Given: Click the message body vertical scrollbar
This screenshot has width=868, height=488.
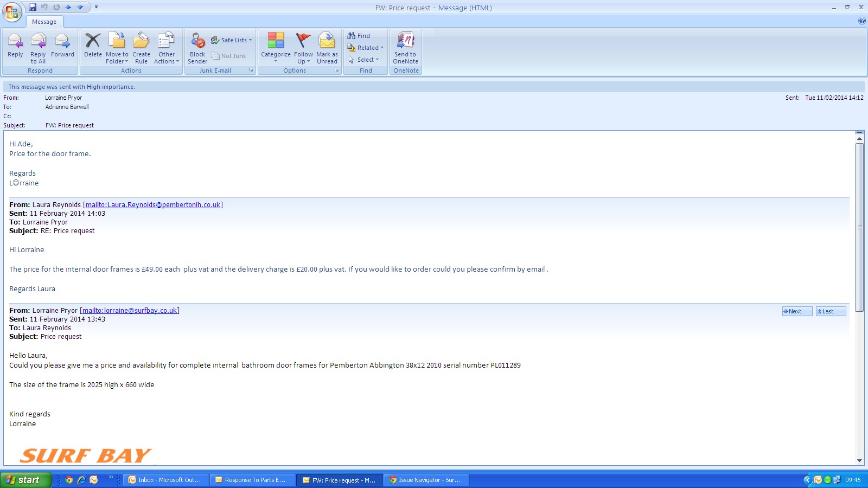Looking at the screenshot, I should 859,228.
